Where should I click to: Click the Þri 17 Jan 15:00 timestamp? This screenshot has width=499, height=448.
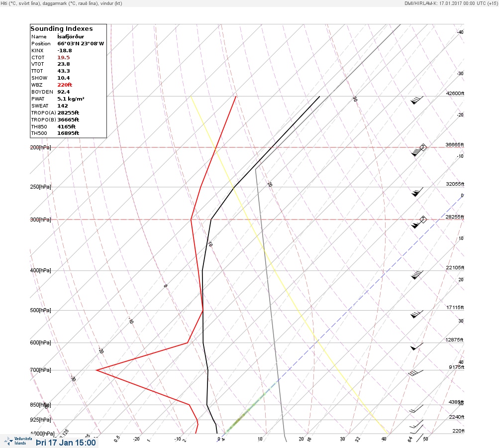click(66, 443)
